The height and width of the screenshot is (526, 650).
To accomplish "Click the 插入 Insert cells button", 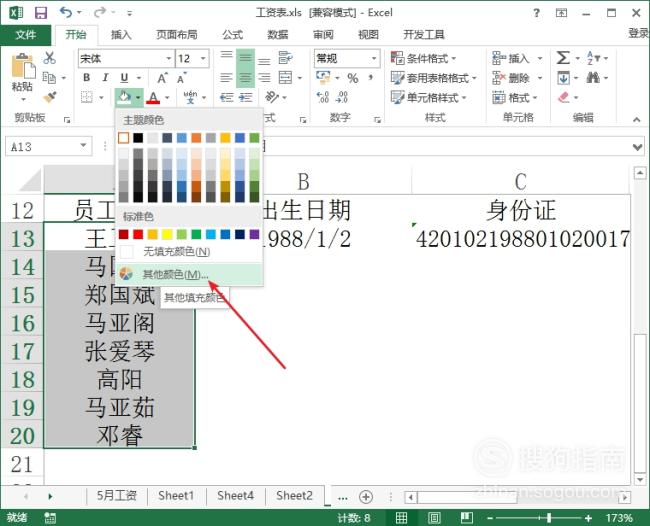I will tap(517, 58).
